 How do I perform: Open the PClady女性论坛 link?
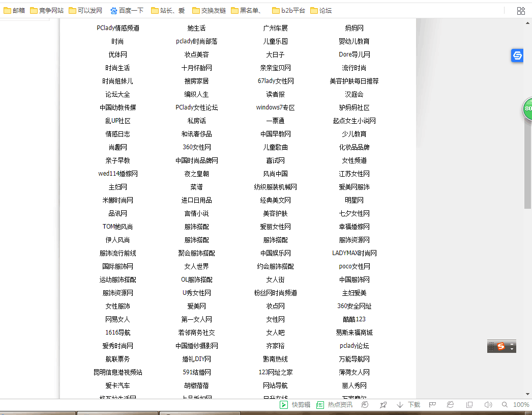click(x=196, y=107)
